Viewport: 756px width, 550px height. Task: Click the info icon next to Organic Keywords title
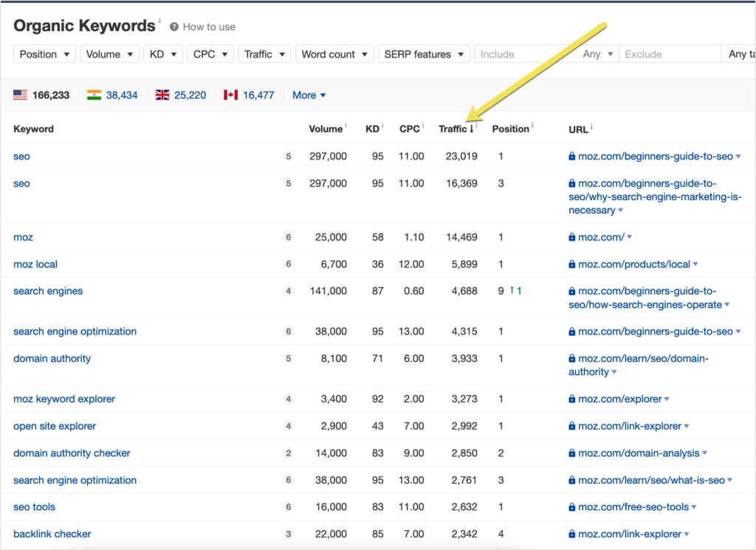pyautogui.click(x=159, y=21)
